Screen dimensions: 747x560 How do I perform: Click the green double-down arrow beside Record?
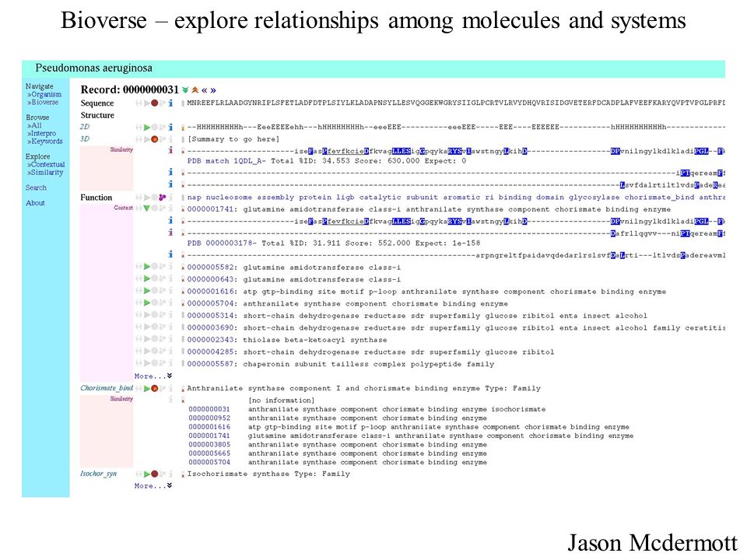(x=185, y=90)
